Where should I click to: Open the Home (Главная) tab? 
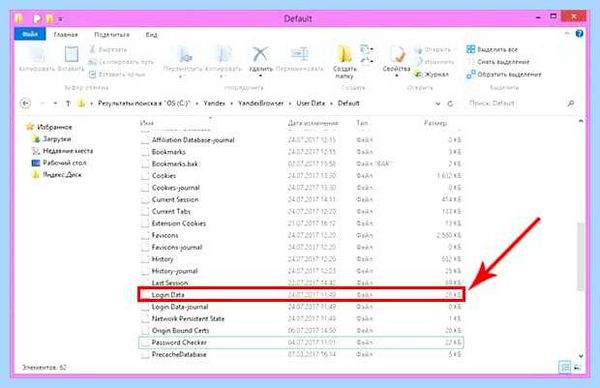click(66, 35)
